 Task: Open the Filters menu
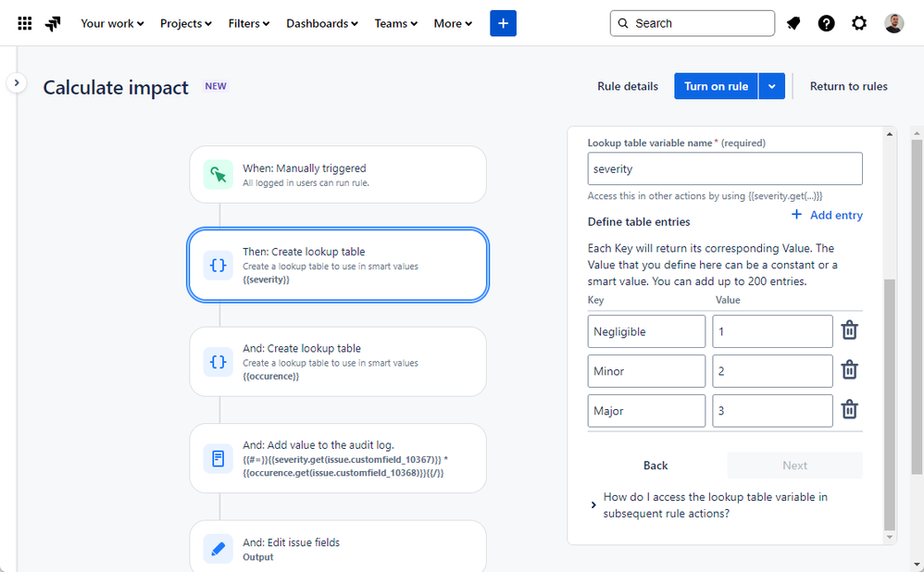pos(249,23)
